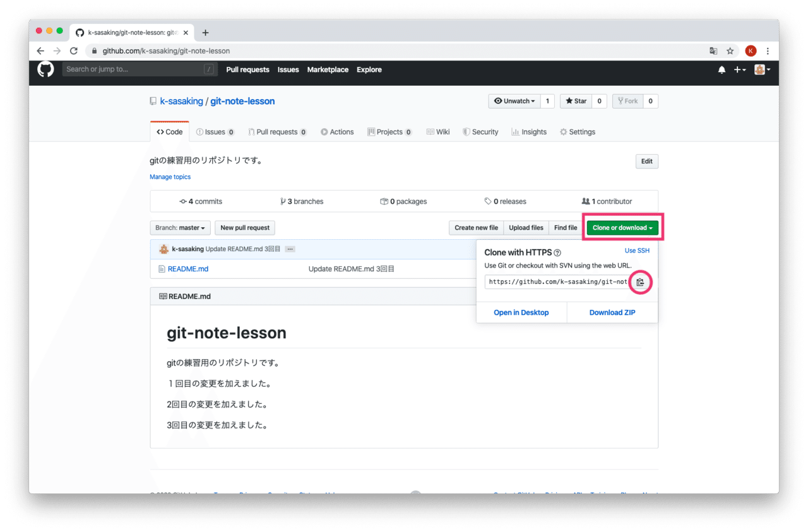
Task: Click the browser forward arrow
Action: pyautogui.click(x=57, y=51)
